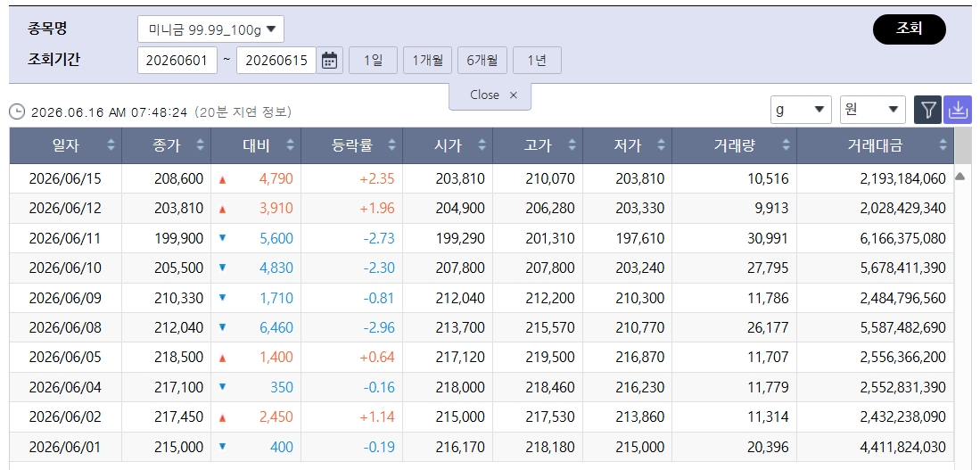
Task: Select the 1년 period option
Action: (537, 61)
